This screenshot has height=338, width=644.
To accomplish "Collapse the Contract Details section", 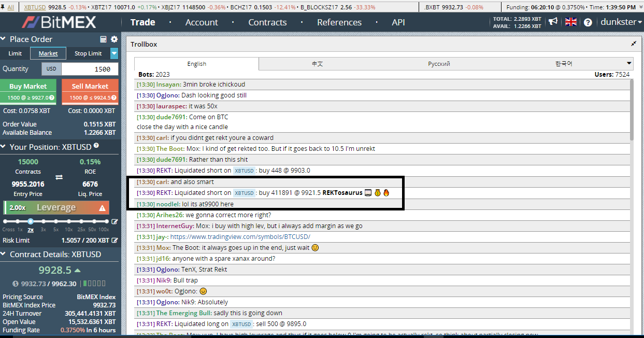I will pyautogui.click(x=4, y=254).
